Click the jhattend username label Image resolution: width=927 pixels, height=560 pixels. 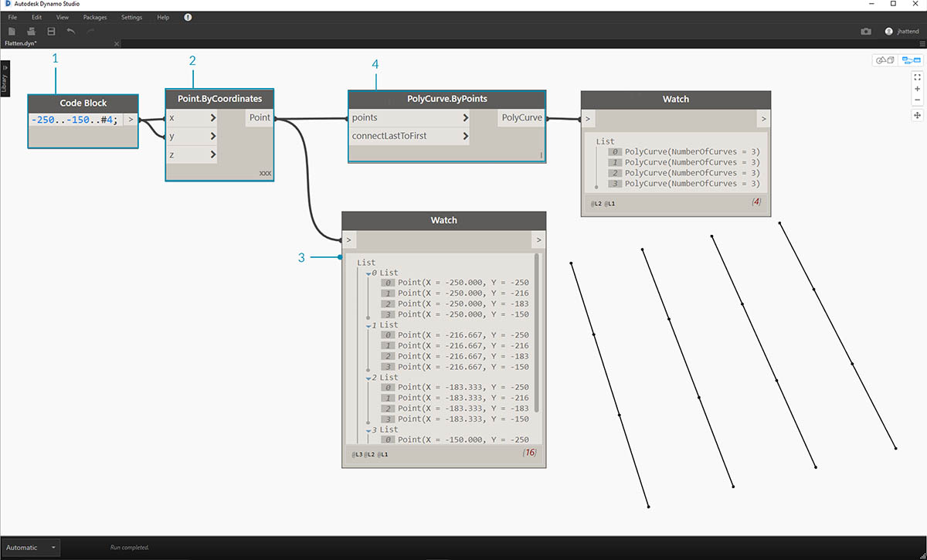coord(908,32)
